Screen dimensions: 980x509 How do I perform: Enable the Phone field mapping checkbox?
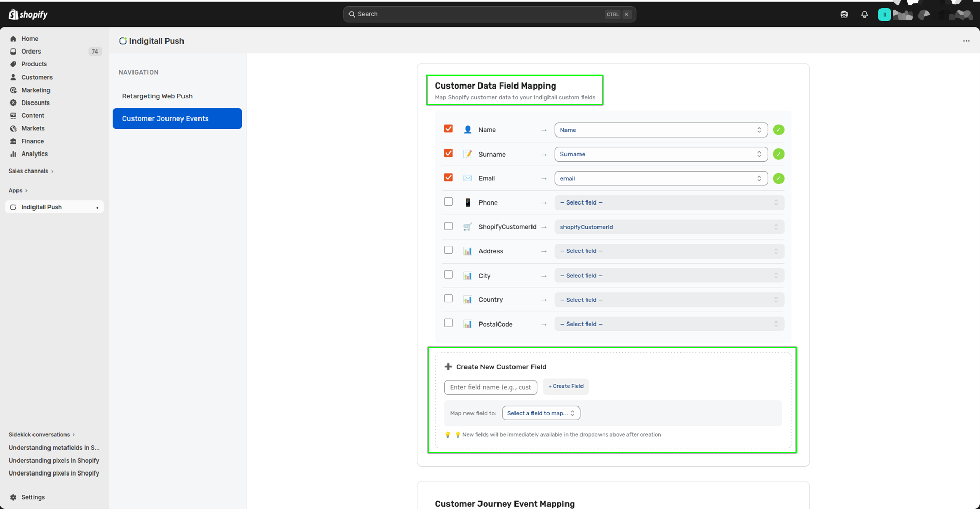click(x=448, y=201)
